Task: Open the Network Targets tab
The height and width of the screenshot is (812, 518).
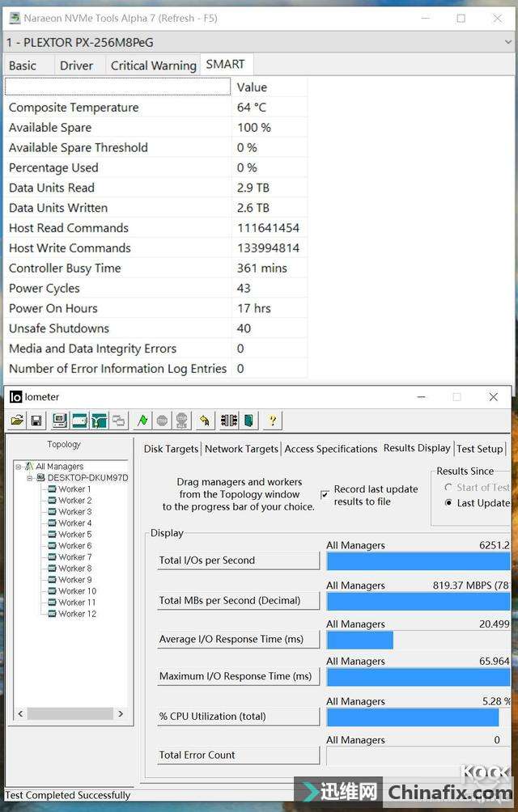Action: 241,449
